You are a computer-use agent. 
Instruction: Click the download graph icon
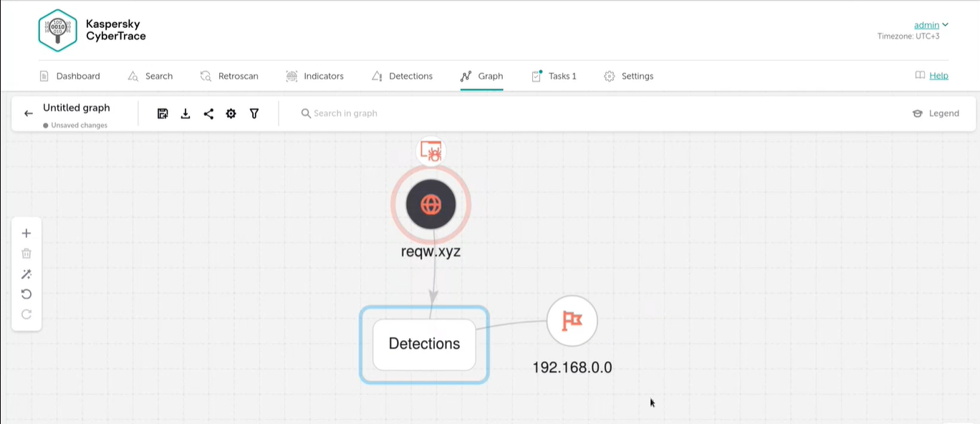point(186,114)
